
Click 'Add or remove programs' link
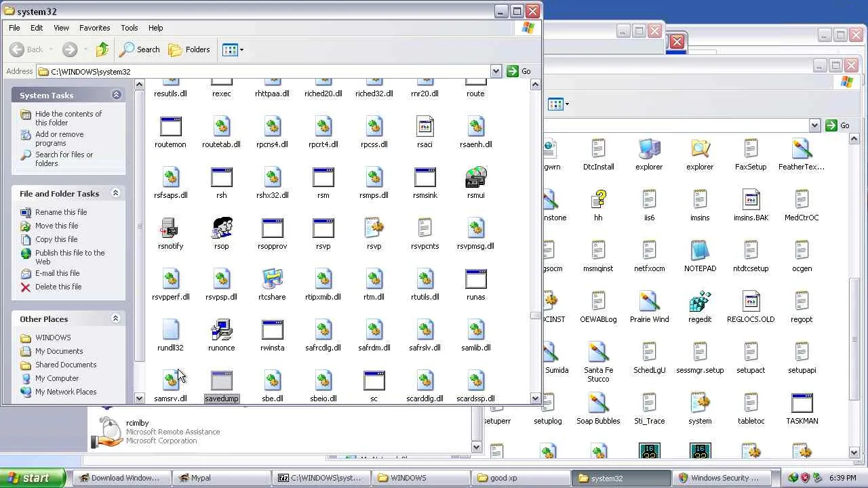point(60,138)
